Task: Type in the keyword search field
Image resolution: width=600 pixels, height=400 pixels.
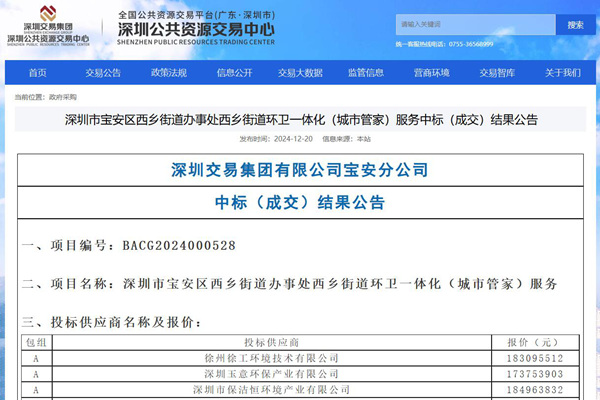Action: click(x=472, y=24)
